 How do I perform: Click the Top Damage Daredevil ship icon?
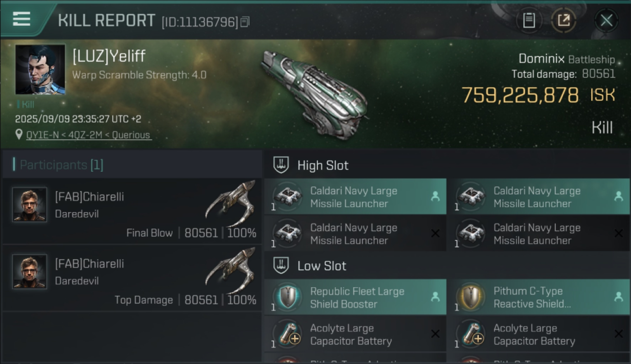pos(231,272)
